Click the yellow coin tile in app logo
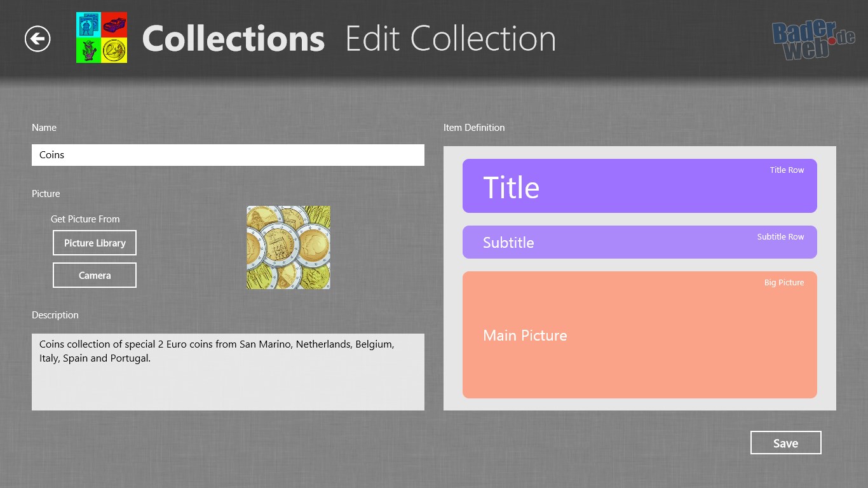Image resolution: width=868 pixels, height=488 pixels. coord(114,50)
